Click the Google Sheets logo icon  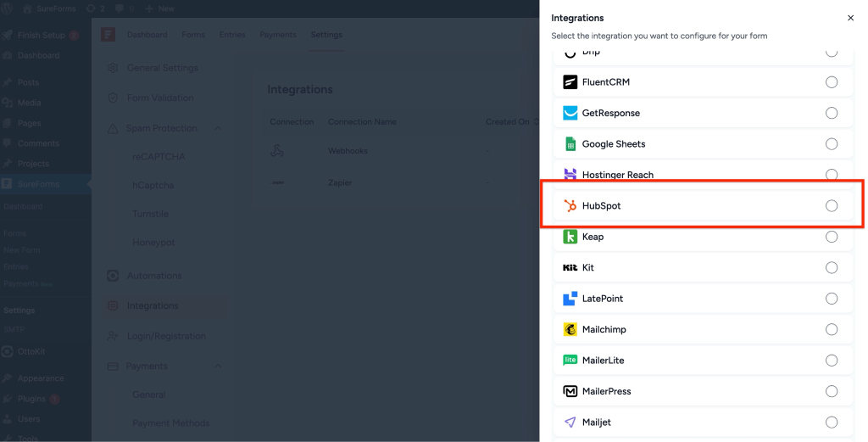pos(570,144)
